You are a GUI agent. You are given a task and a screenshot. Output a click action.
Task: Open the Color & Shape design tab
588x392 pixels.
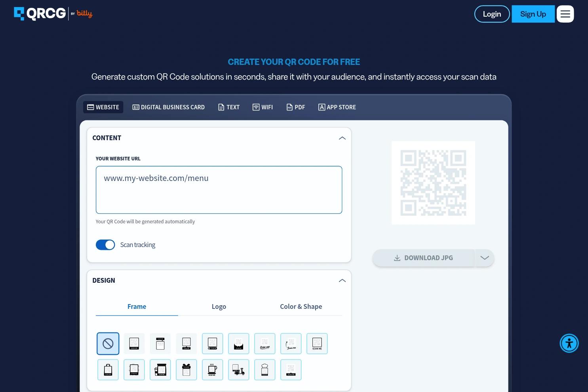click(301, 306)
